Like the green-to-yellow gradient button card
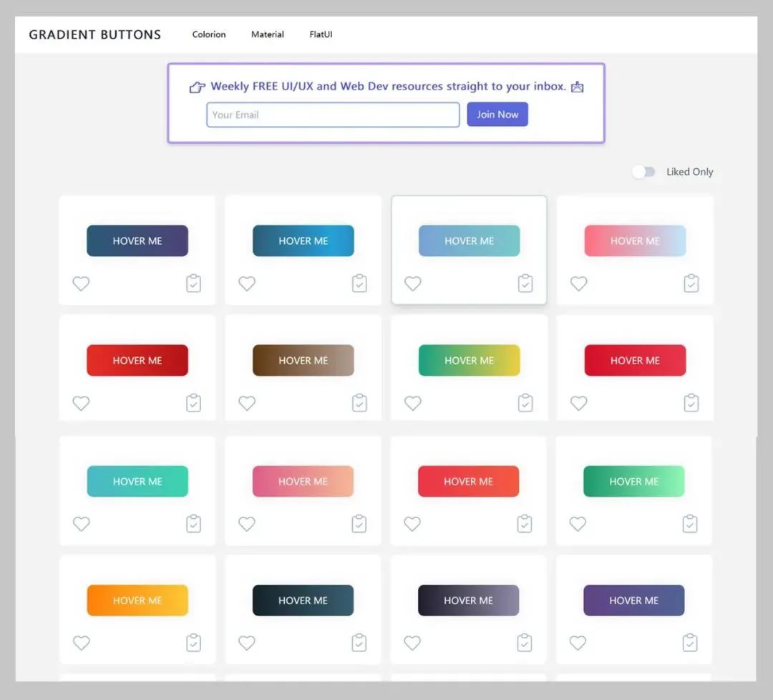Viewport: 773px width, 700px height. [x=413, y=403]
